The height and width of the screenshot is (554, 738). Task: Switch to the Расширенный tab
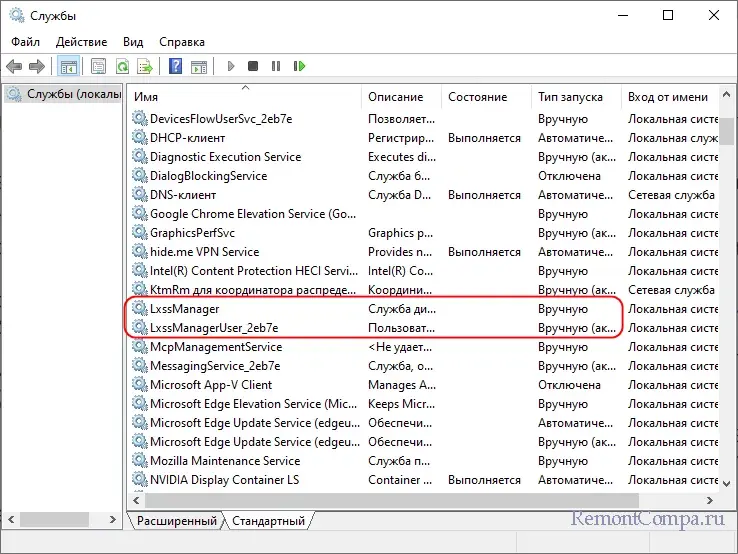point(176,521)
